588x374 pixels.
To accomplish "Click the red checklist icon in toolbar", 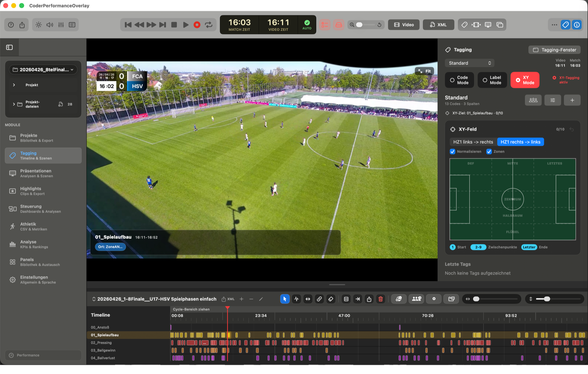I will click(x=325, y=25).
